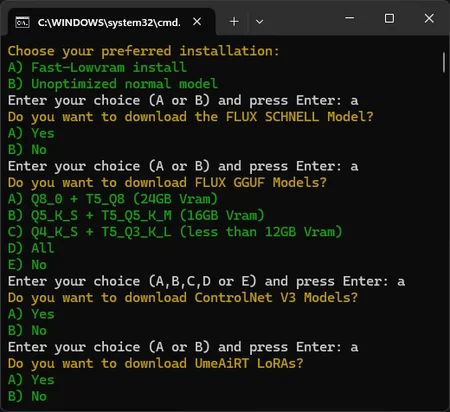The image size is (450, 412).
Task: Expand the new tab profile dropdown
Action: (259, 22)
